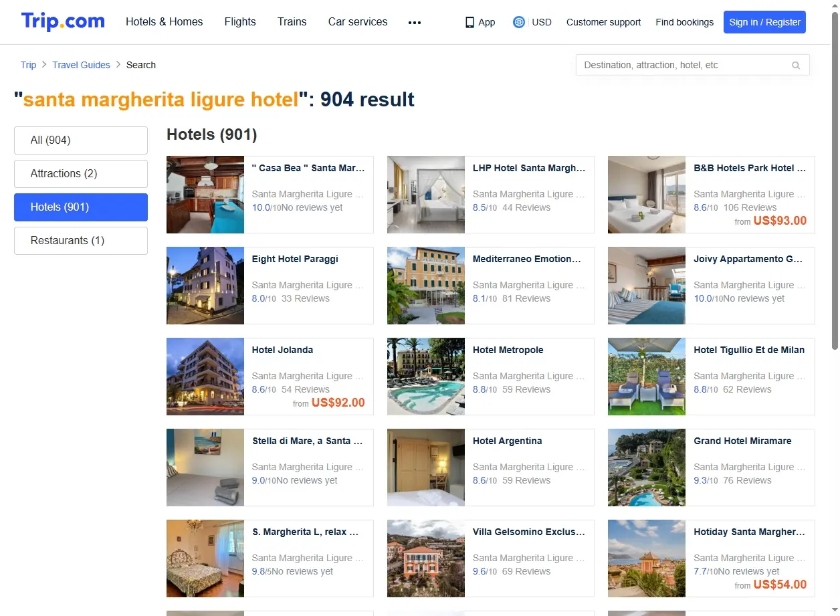The image size is (840, 616).
Task: Open Hotel Argentina thumbnail
Action: (x=426, y=468)
